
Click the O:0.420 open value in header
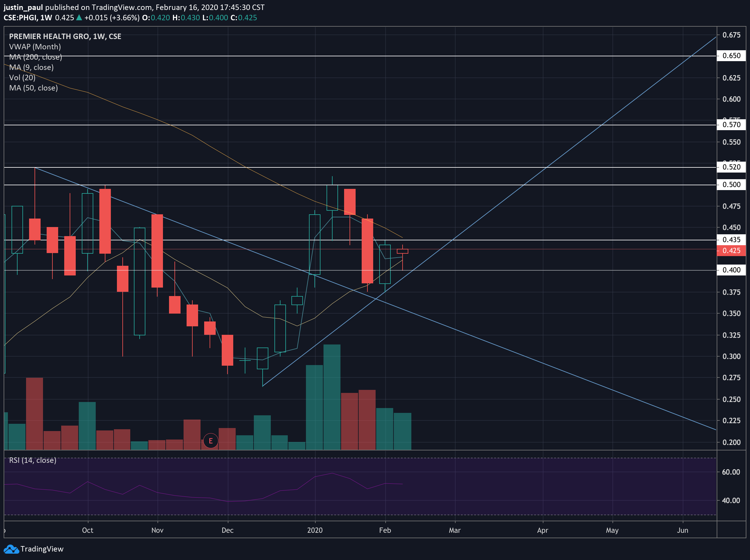[x=156, y=18]
